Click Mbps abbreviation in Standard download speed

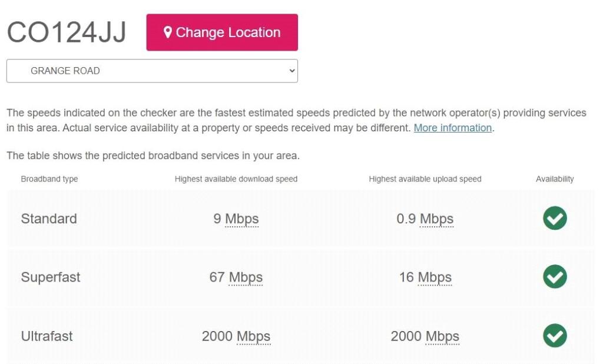242,219
